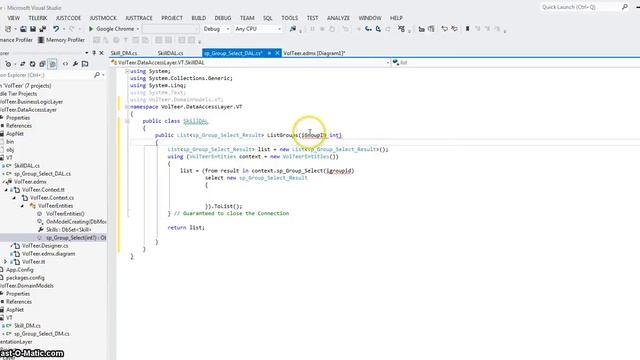The width and height of the screenshot is (640, 360).
Task: Switch to the SkillDAL.cs tab
Action: (170, 53)
